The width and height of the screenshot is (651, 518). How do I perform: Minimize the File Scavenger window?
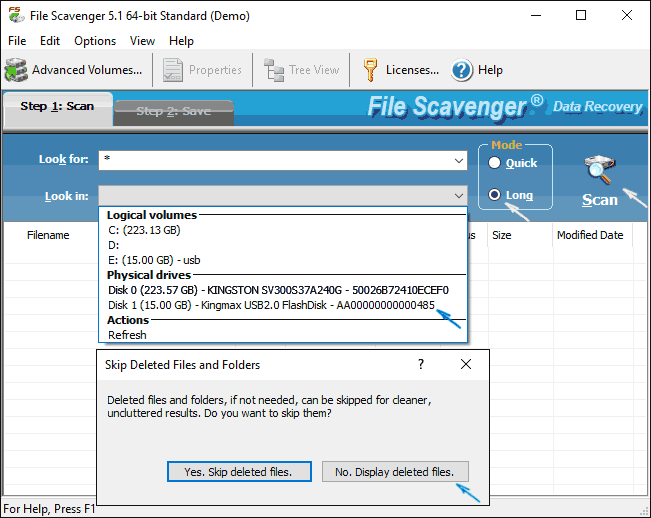pos(536,15)
